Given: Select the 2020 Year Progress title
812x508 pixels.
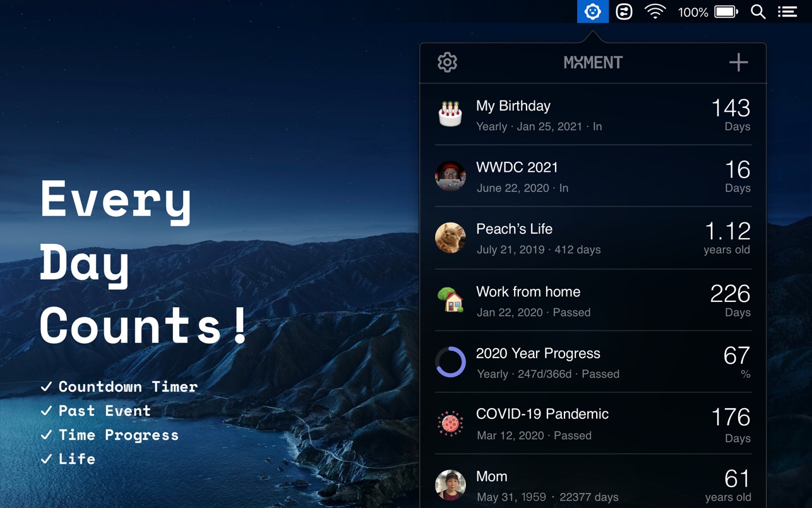Looking at the screenshot, I should tap(538, 353).
